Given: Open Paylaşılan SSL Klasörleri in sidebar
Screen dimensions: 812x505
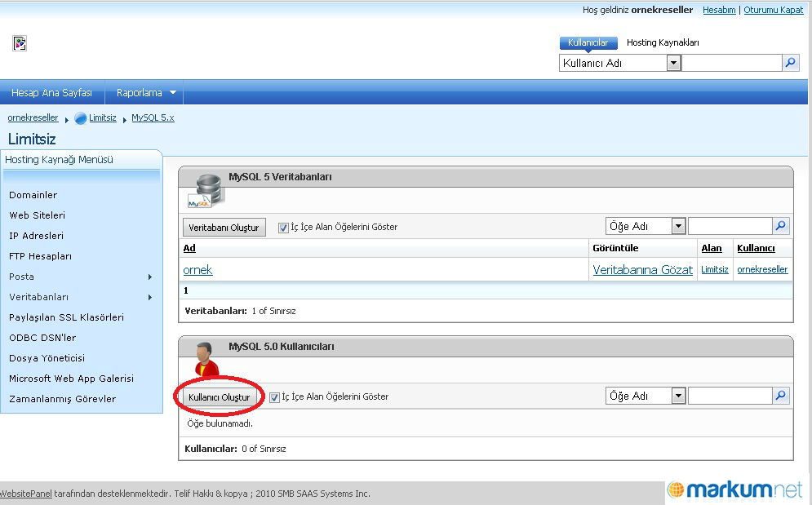Looking at the screenshot, I should coord(66,317).
